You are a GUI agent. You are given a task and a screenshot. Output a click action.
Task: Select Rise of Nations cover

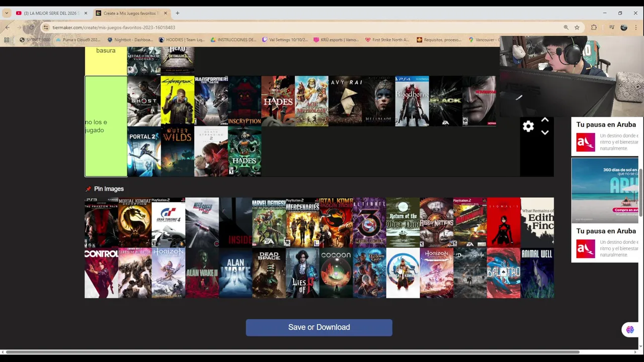pyautogui.click(x=436, y=223)
